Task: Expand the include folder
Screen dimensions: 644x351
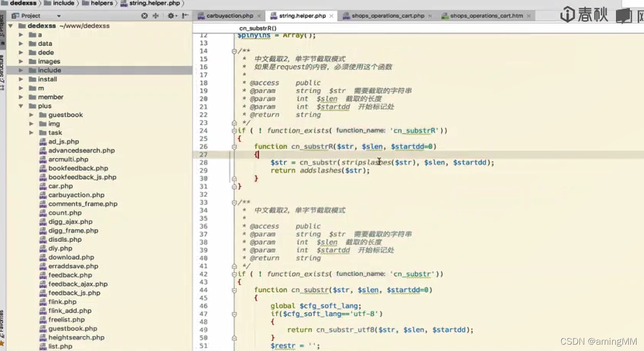Action: (x=21, y=70)
